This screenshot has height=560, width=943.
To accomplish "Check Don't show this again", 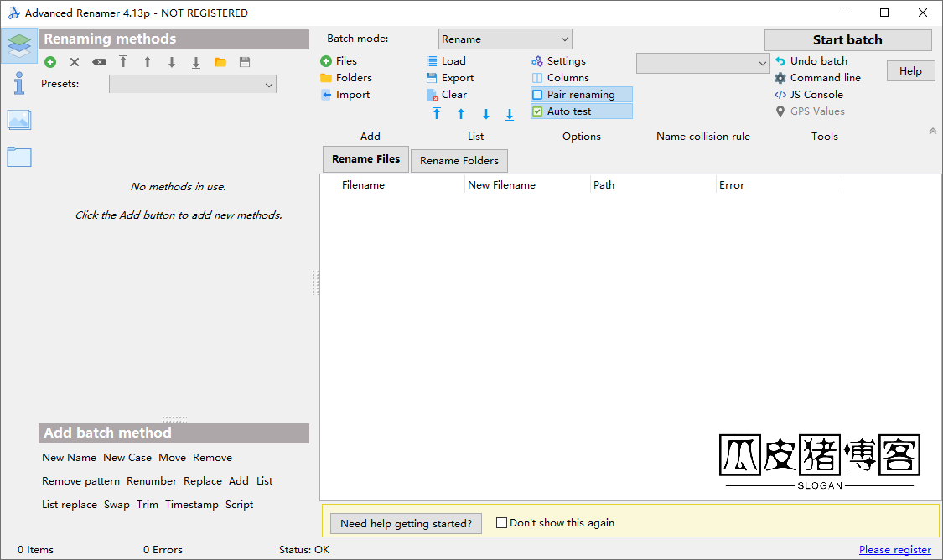I will click(x=501, y=523).
